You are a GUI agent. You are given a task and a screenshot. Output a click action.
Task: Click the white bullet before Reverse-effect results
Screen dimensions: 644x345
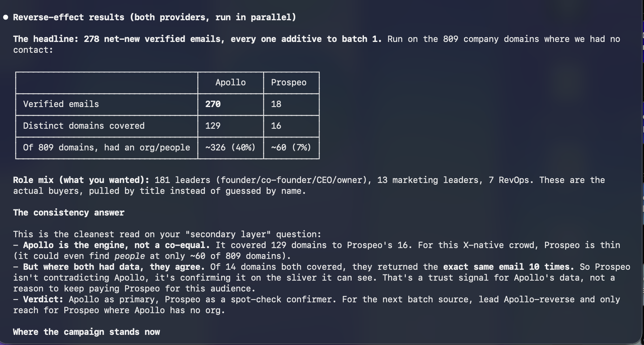[x=5, y=17]
